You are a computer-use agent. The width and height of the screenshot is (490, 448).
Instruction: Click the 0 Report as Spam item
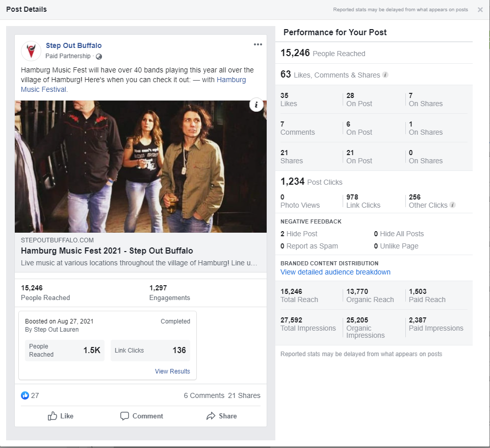309,246
